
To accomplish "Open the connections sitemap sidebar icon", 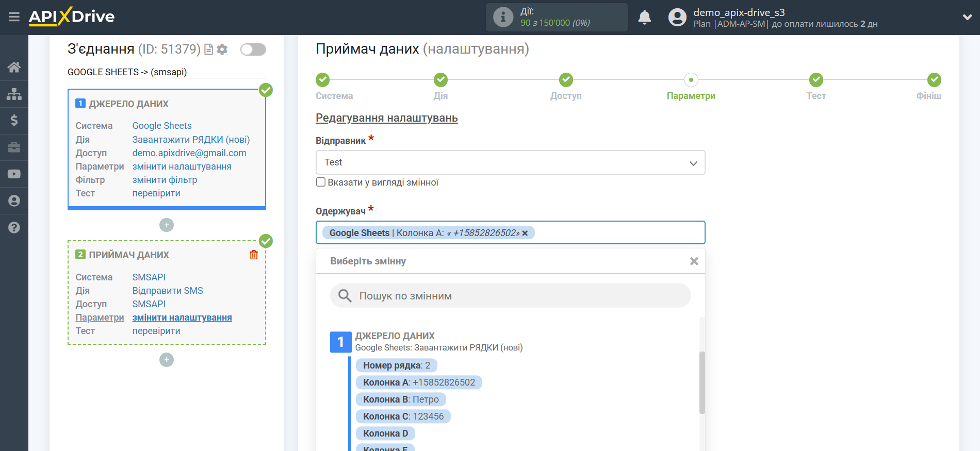I will click(14, 94).
